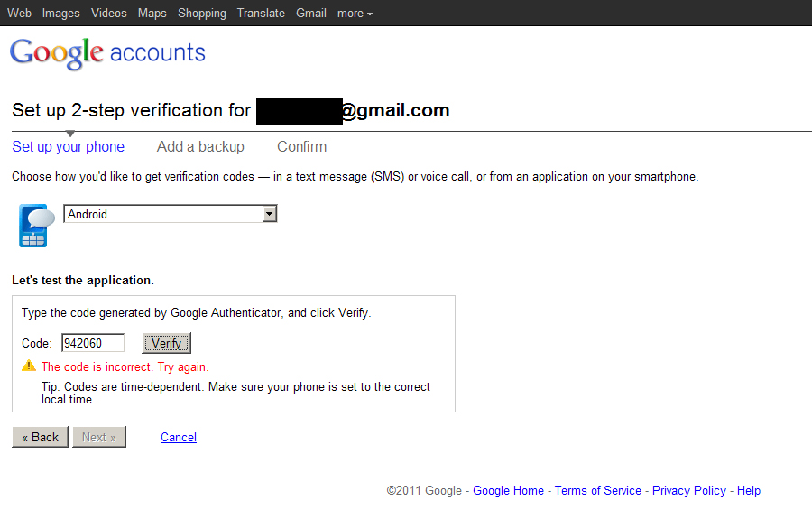Image resolution: width=812 pixels, height=519 pixels.
Task: Click the Google accounts logo
Action: click(107, 53)
